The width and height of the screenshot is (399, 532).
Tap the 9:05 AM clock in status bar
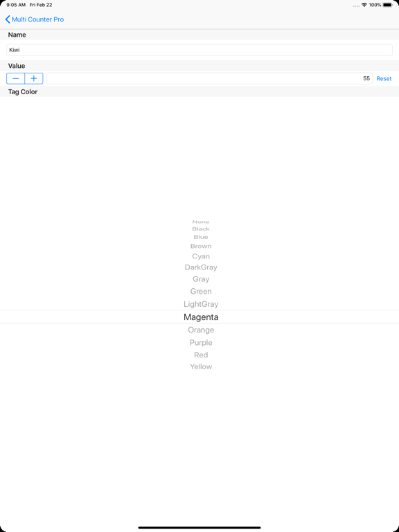pos(16,5)
